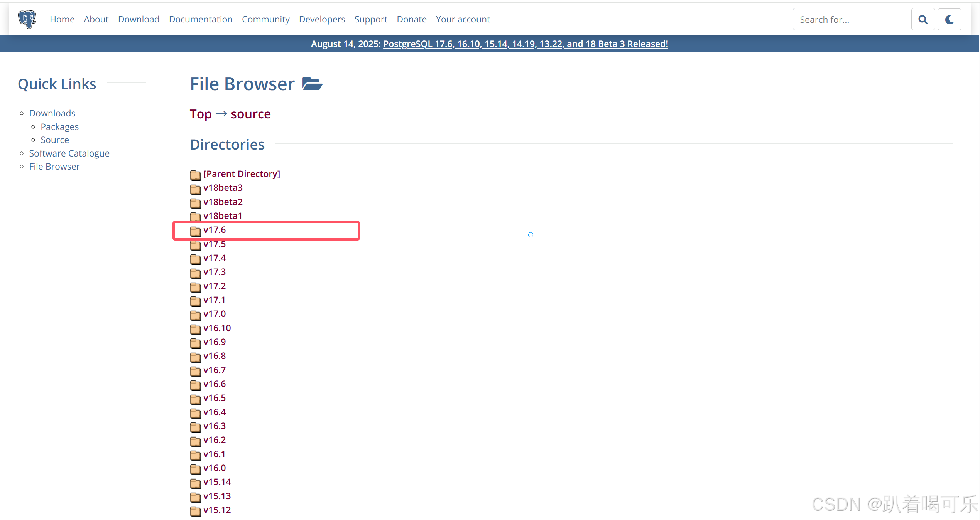
Task: Open the v16.9 directory link
Action: 215,342
